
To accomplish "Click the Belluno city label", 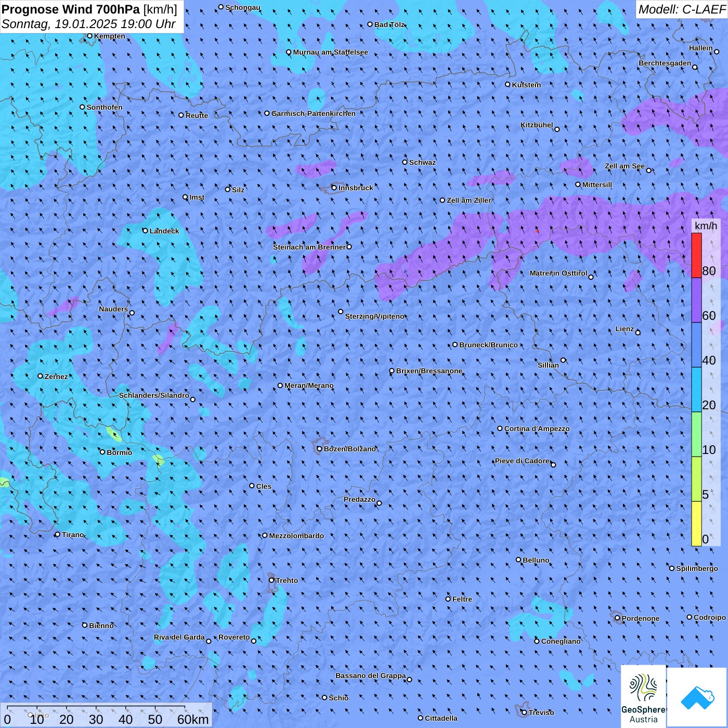I will click(x=536, y=560).
